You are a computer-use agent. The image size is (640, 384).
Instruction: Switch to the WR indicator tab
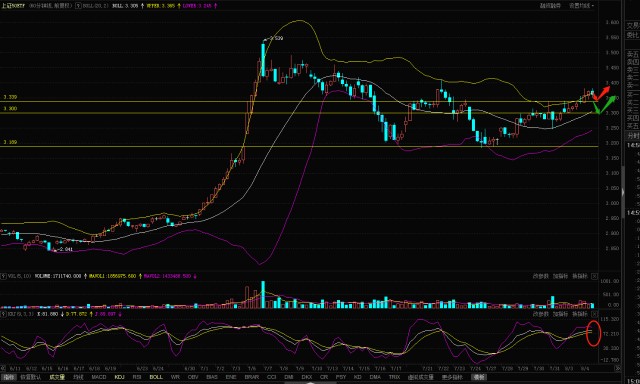(x=175, y=377)
